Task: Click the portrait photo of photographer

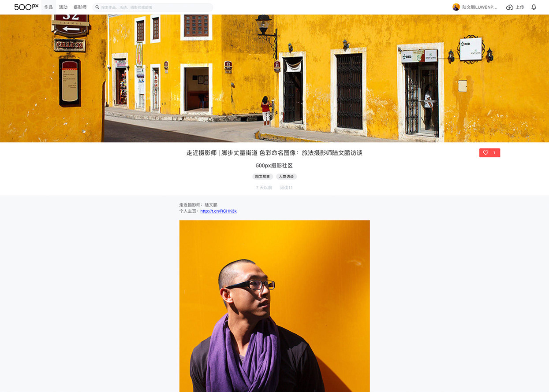Action: pos(274,306)
